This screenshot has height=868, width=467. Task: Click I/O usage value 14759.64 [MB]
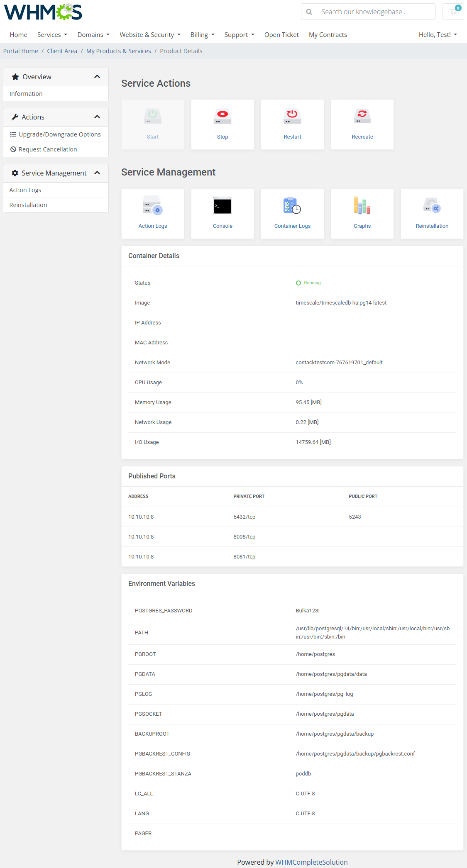point(313,442)
